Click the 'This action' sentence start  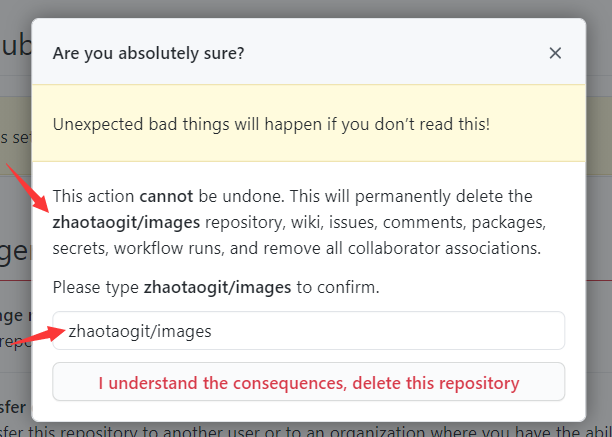coord(93,196)
